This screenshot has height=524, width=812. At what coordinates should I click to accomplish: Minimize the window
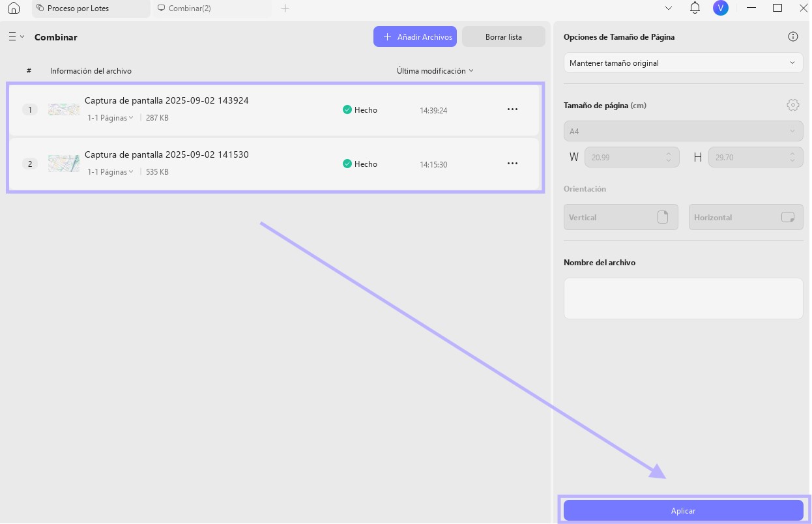point(751,8)
